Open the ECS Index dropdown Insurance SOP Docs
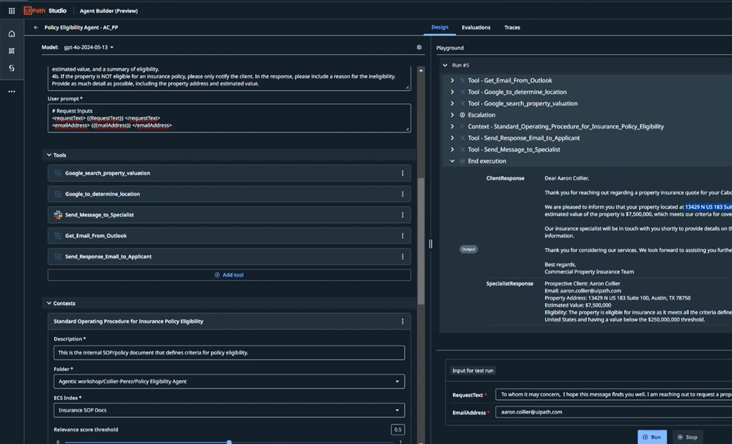The image size is (732, 444). coord(229,410)
